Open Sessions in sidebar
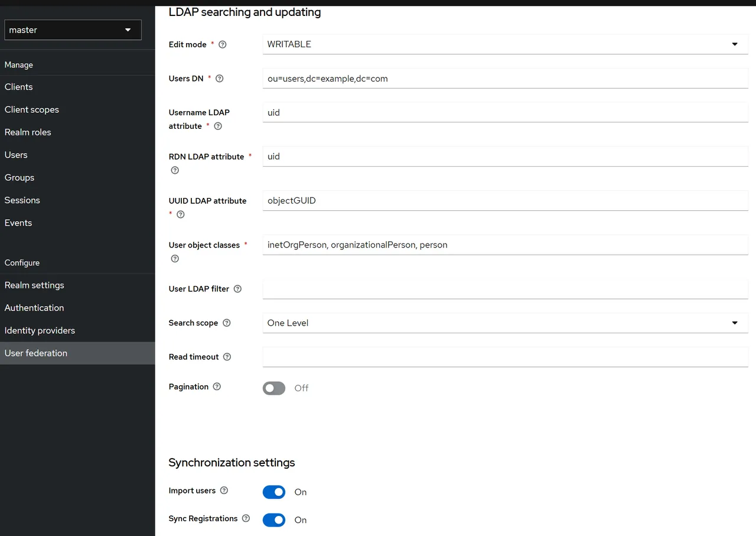 point(77,200)
